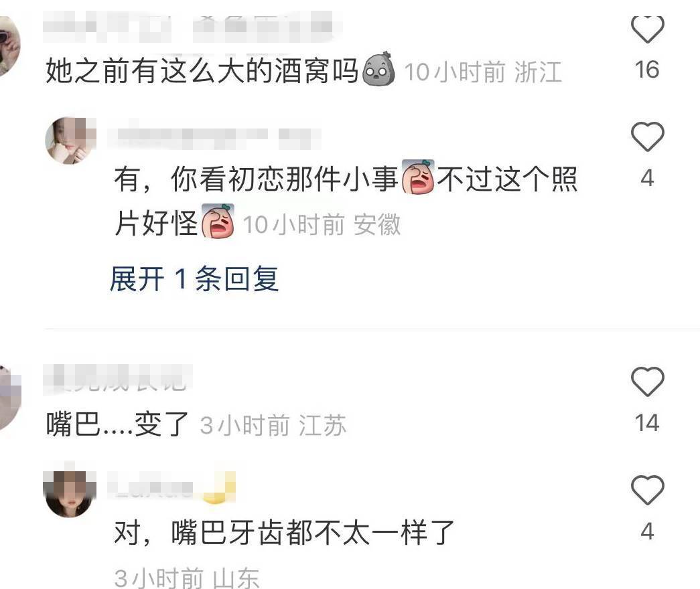Tap the facepalm emoji after 小事
Viewport: 700px width, 589px height.
(x=418, y=177)
